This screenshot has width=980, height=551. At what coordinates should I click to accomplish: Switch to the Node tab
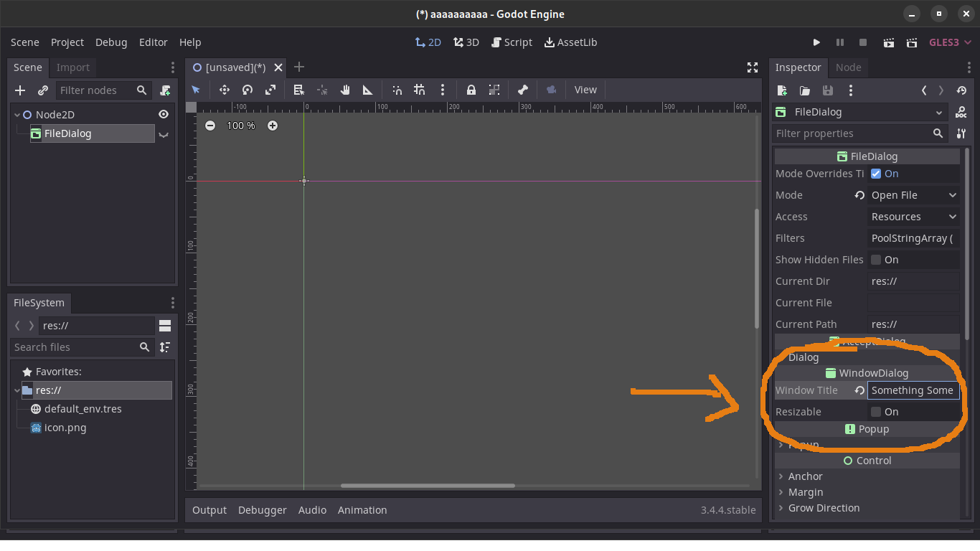(x=848, y=67)
